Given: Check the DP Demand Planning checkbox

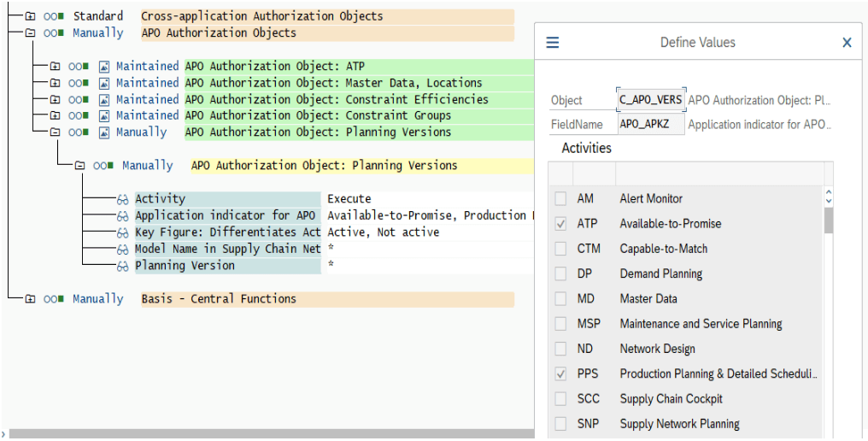Looking at the screenshot, I should [x=560, y=273].
